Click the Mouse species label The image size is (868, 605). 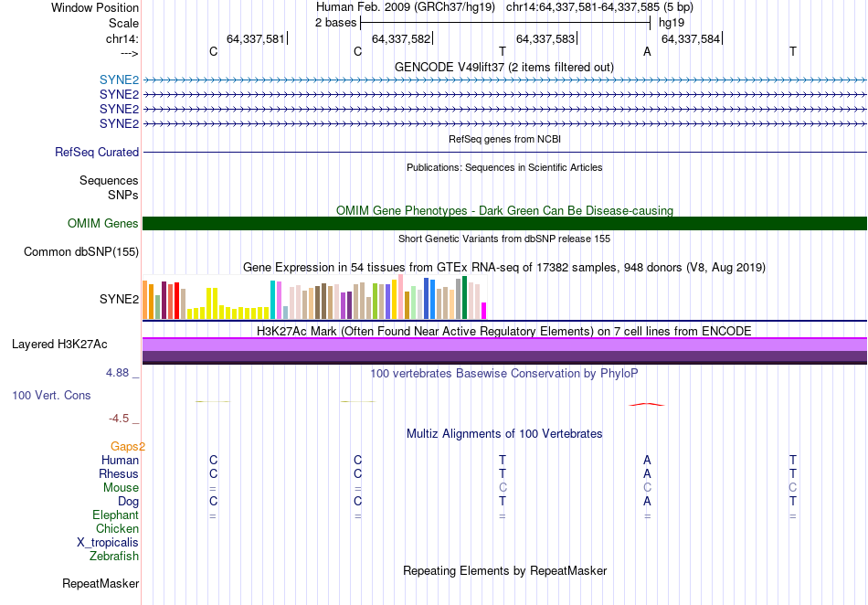click(x=121, y=488)
